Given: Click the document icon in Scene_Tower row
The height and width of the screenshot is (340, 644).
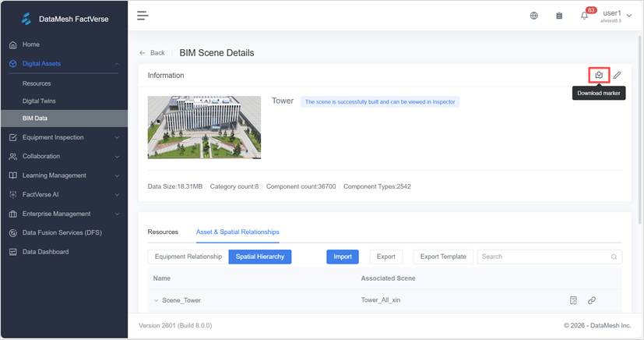Looking at the screenshot, I should (573, 300).
